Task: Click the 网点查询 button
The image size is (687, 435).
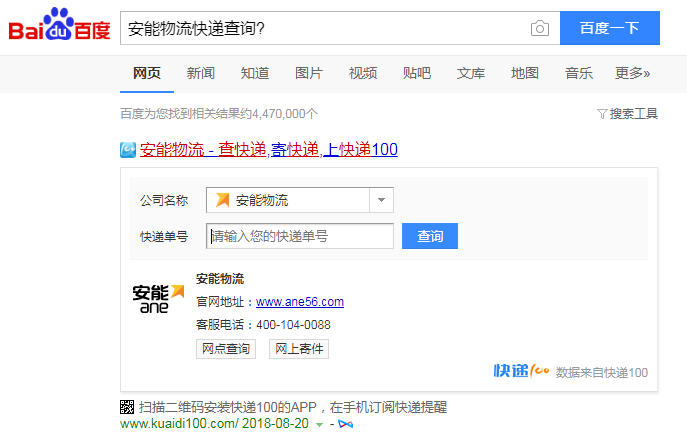Action: coord(226,349)
